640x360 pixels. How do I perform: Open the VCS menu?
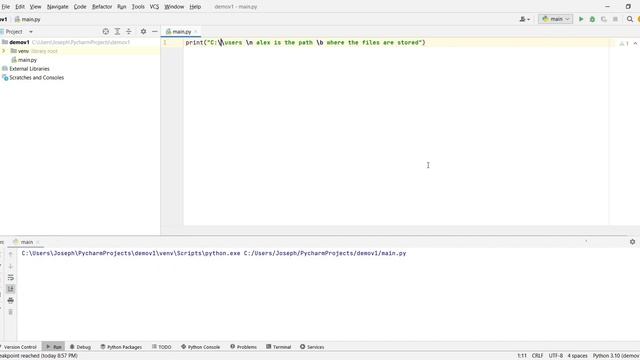pyautogui.click(x=154, y=7)
